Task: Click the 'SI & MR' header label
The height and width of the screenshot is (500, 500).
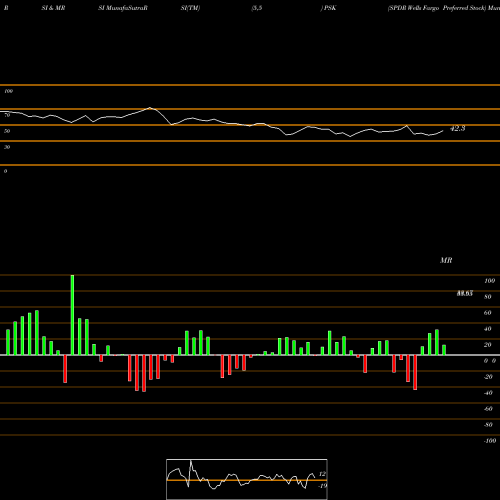Action: pos(53,8)
